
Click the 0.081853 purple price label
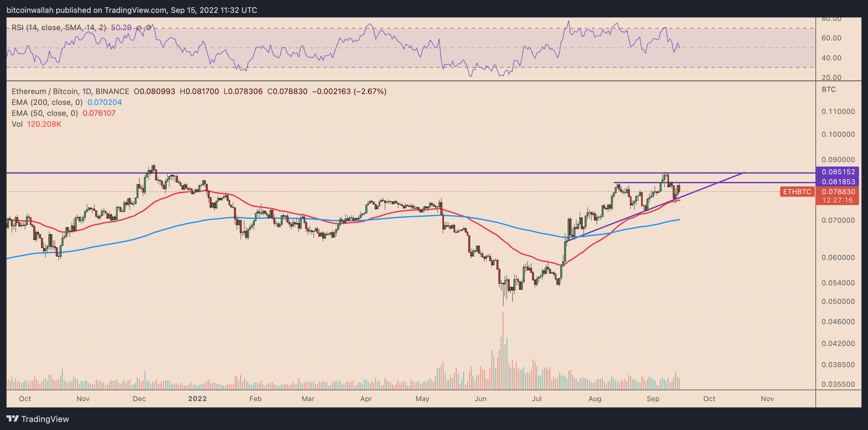(x=838, y=182)
